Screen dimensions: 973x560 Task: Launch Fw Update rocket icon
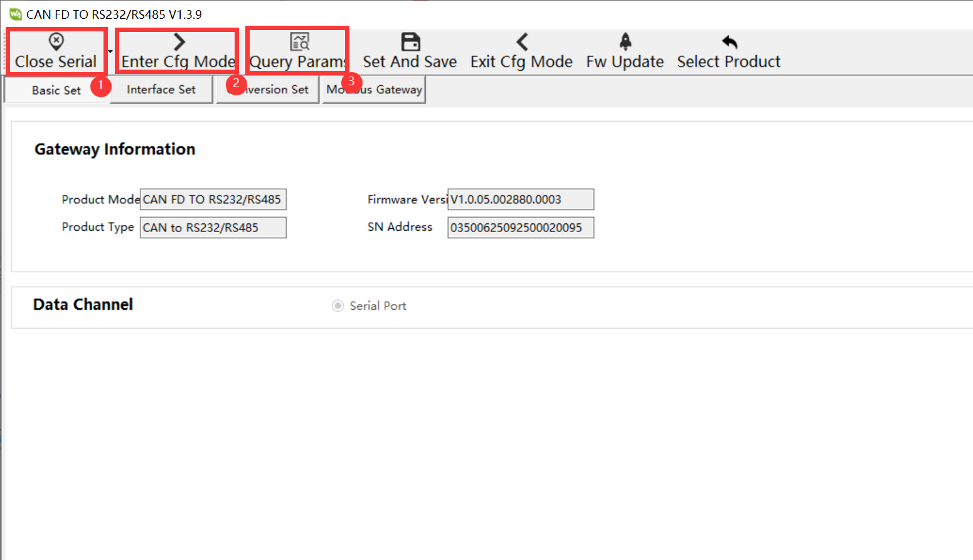pos(625,42)
